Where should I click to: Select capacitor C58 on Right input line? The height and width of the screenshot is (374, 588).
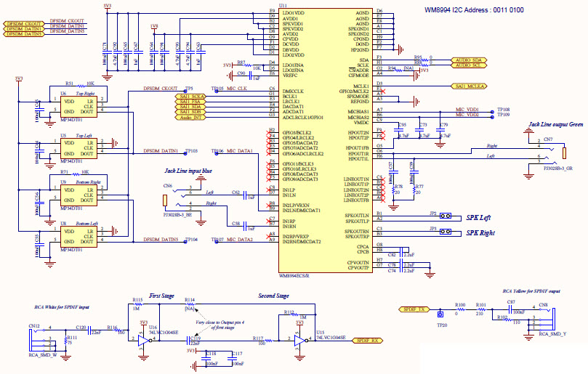coord(244,227)
